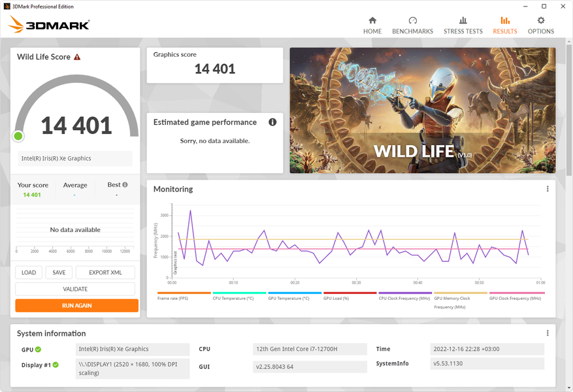Click the GUI version v2.25.8043 64
This screenshot has width=573, height=392.
pos(310,367)
